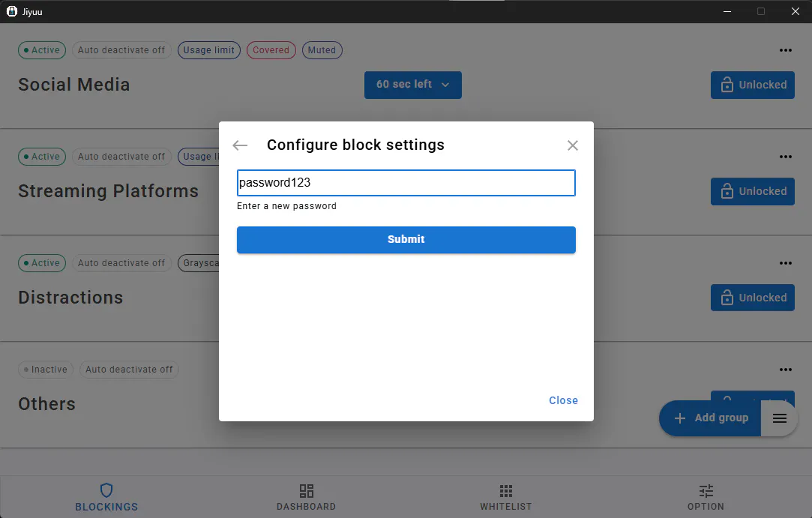
Task: Open the three-dot menu for Distractions
Action: coord(785,263)
